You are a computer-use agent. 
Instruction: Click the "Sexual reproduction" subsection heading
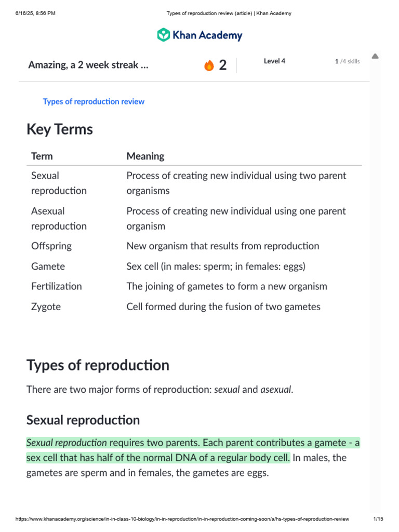pos(83,420)
